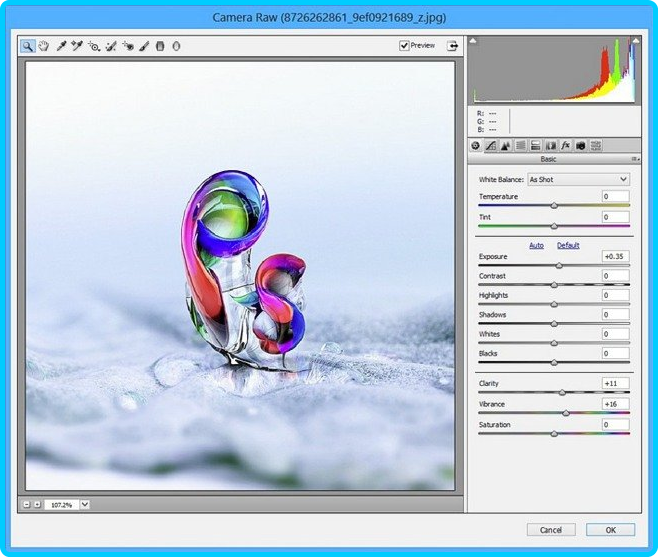
Task: Click the Highlights value field
Action: click(x=616, y=295)
